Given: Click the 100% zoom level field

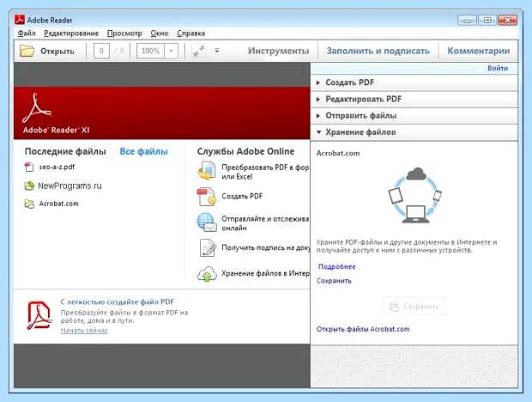Looking at the screenshot, I should point(150,51).
